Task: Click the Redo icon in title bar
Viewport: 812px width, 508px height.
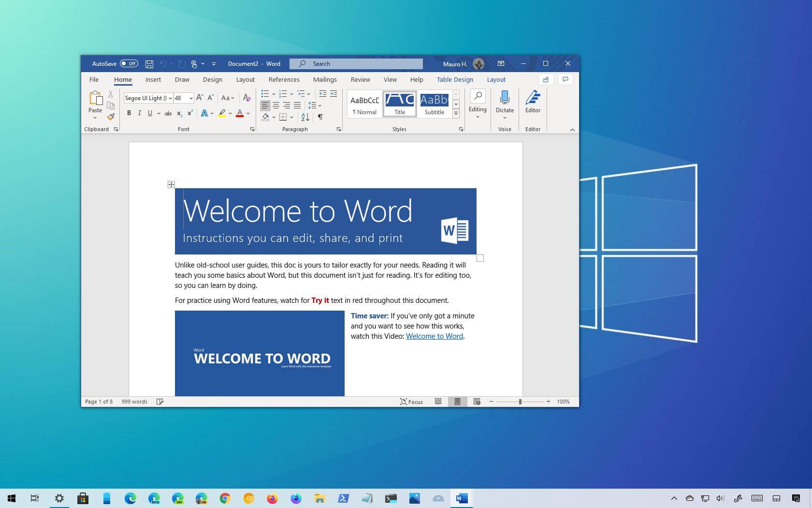Action: point(182,64)
